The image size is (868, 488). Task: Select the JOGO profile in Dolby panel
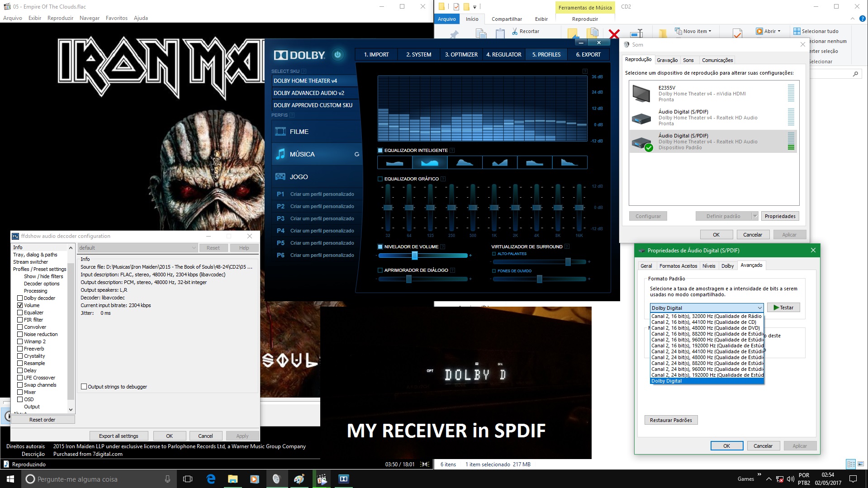pos(298,176)
